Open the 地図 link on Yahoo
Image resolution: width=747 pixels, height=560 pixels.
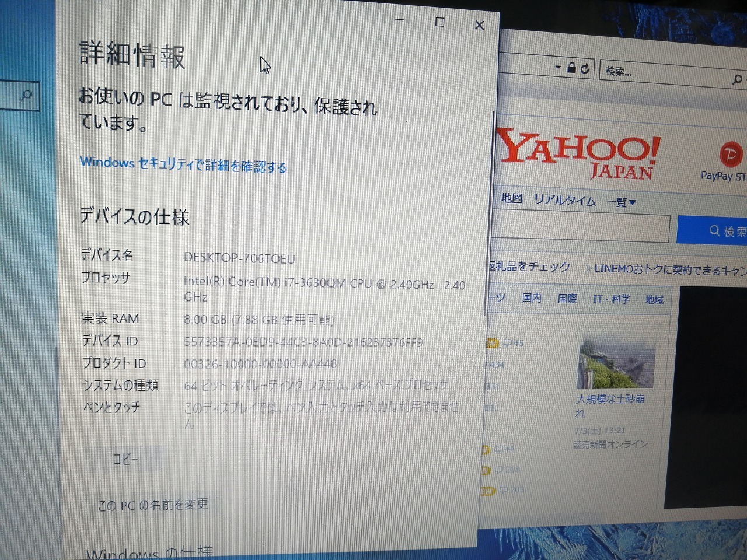point(512,199)
